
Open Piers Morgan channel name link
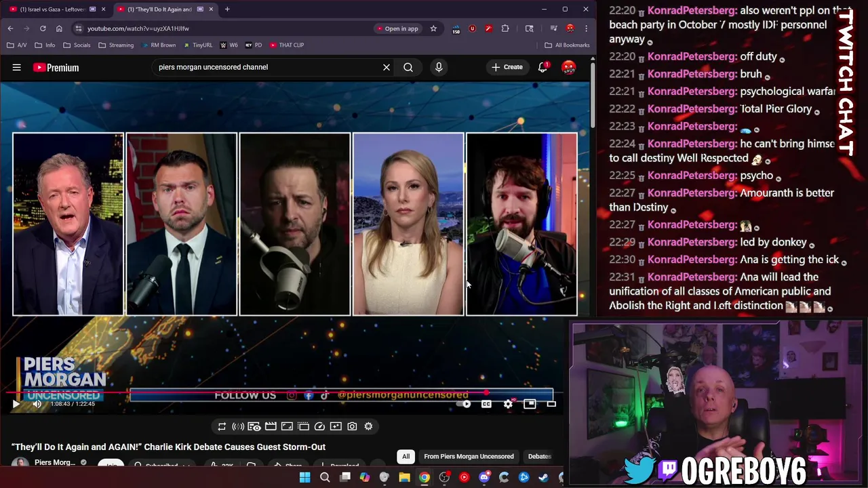(55, 462)
